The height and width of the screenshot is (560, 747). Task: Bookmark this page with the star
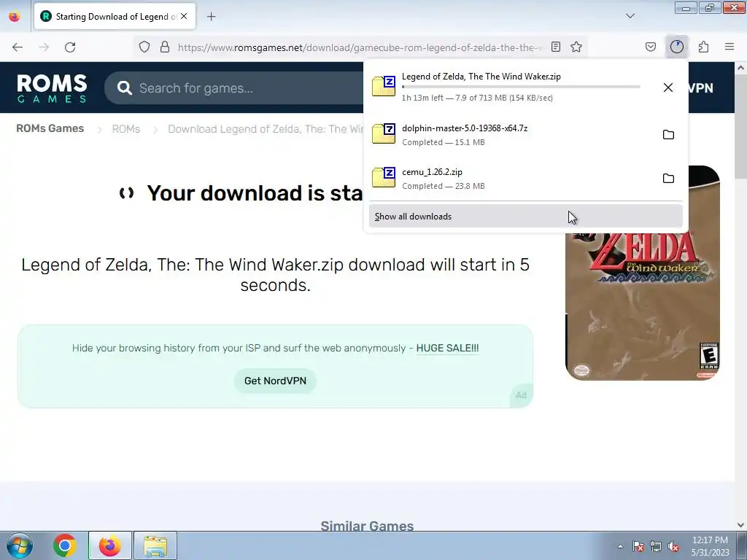click(576, 47)
